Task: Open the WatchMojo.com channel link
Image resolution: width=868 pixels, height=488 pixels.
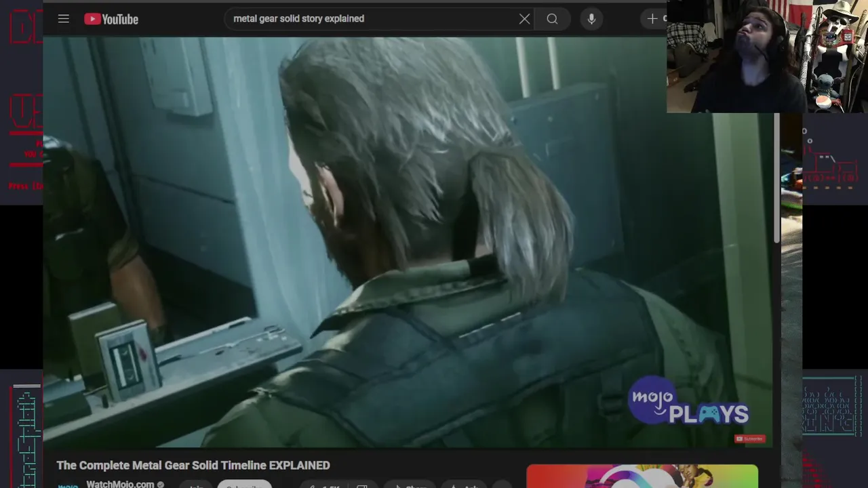Action: (x=120, y=484)
